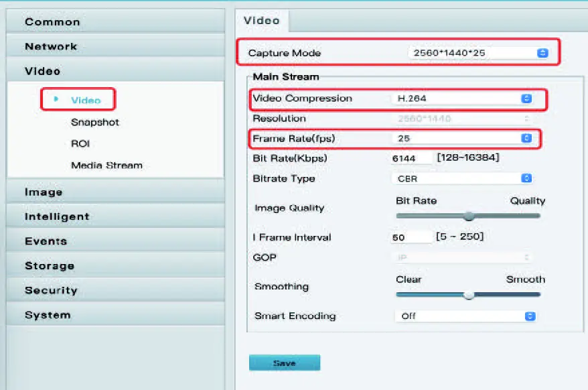Click the Main Stream group label
The height and width of the screenshot is (390, 588).
click(x=286, y=76)
